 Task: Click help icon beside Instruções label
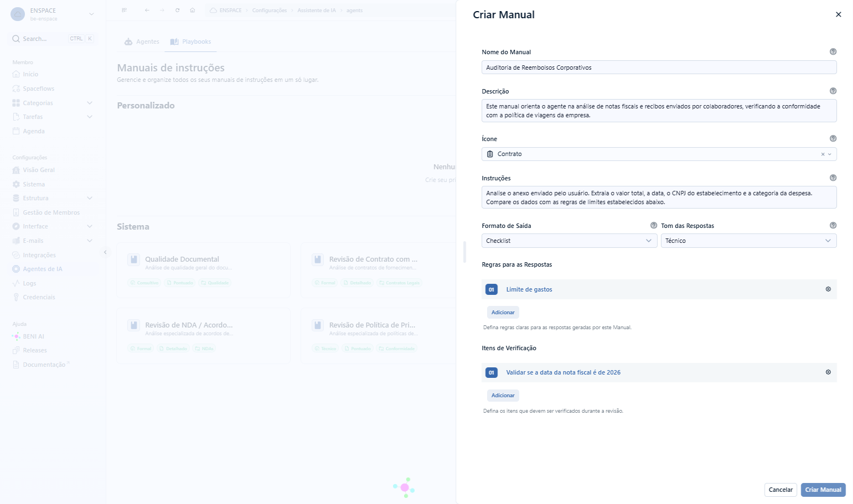(833, 178)
